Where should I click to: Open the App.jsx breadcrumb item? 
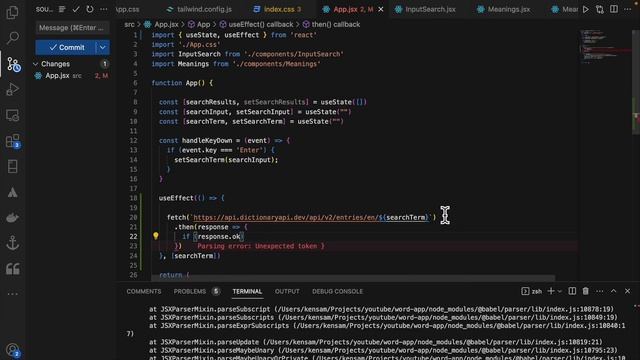(x=162, y=24)
